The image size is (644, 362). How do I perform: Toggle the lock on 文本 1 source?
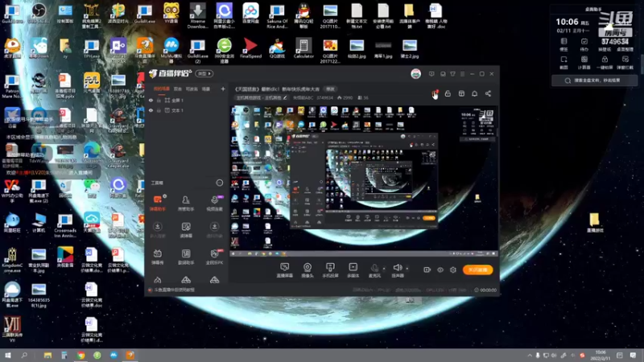[x=159, y=110]
